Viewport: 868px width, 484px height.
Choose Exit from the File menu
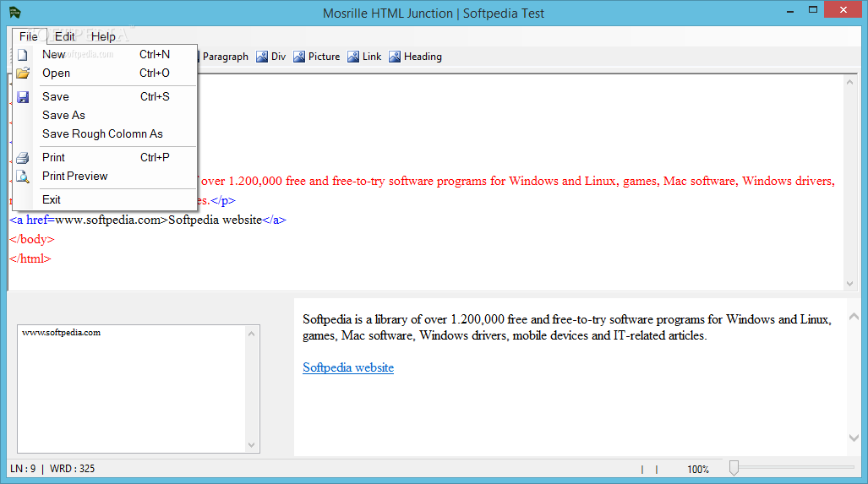click(x=105, y=199)
